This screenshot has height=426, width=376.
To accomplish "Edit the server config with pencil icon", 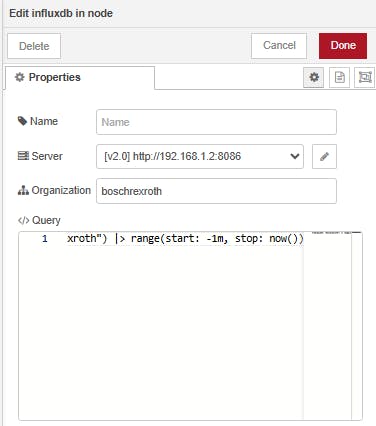I will pos(324,156).
